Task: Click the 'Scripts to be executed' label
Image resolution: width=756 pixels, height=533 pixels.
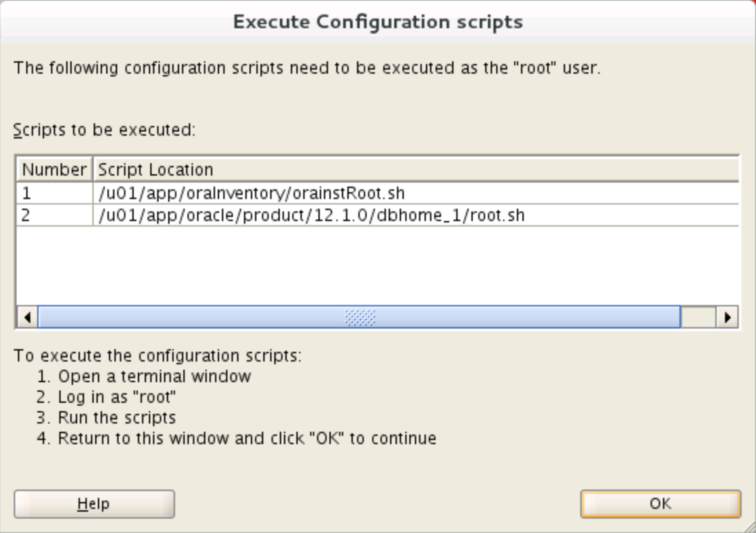Action: 105,130
